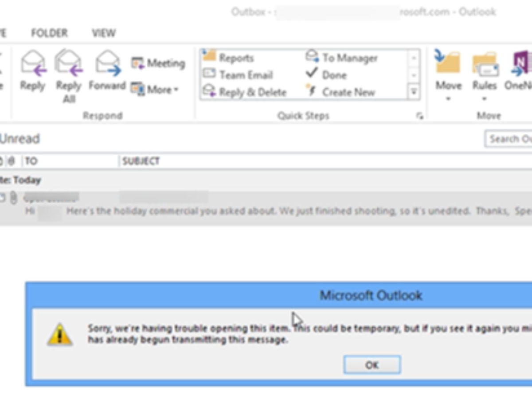Image resolution: width=532 pixels, height=399 pixels.
Task: Select the Reports quick step
Action: [x=228, y=58]
